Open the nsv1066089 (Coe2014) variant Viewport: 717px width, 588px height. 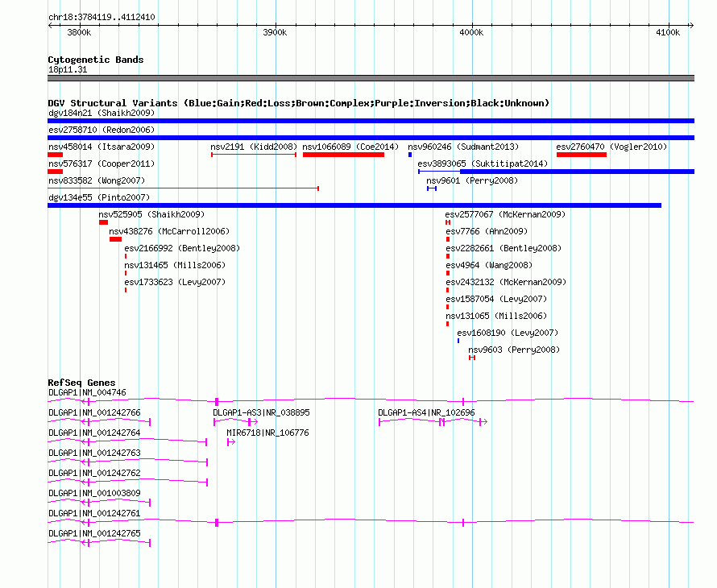350,147
